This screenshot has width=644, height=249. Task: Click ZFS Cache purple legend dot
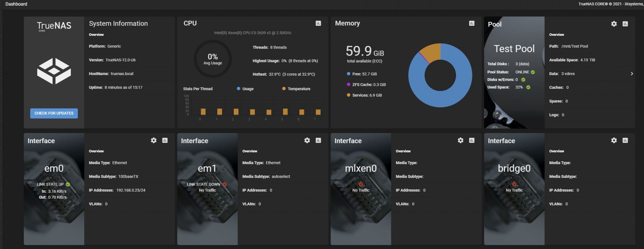tap(348, 84)
